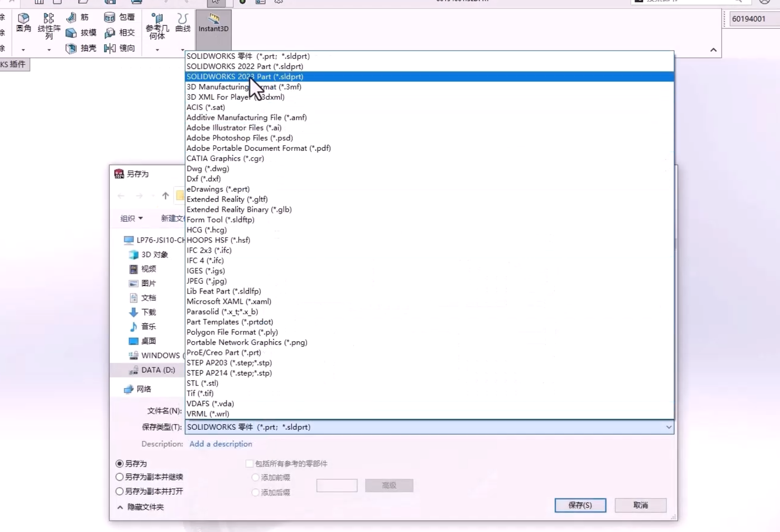
Task: Select the DATA (D:) drive
Action: [x=152, y=370]
